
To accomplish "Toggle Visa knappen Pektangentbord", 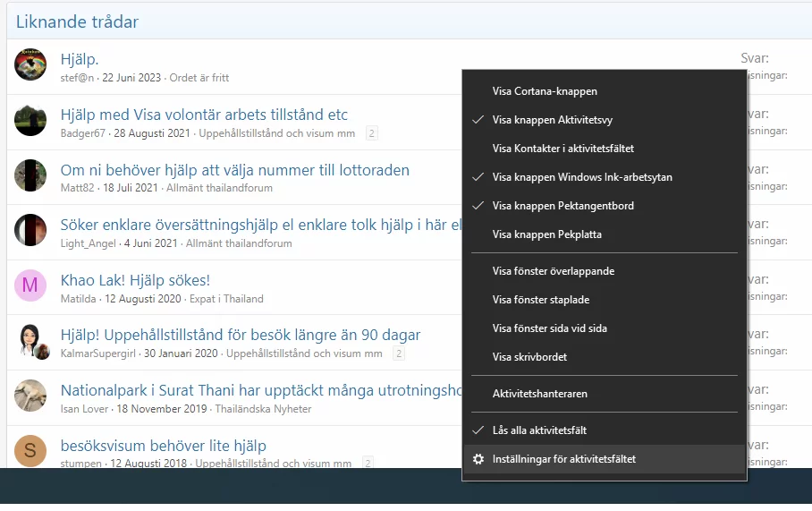I will pos(562,206).
